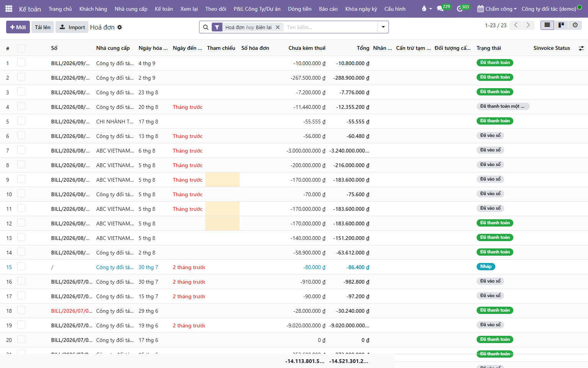
Task: Switch to activity clock view icon
Action: tap(575, 25)
